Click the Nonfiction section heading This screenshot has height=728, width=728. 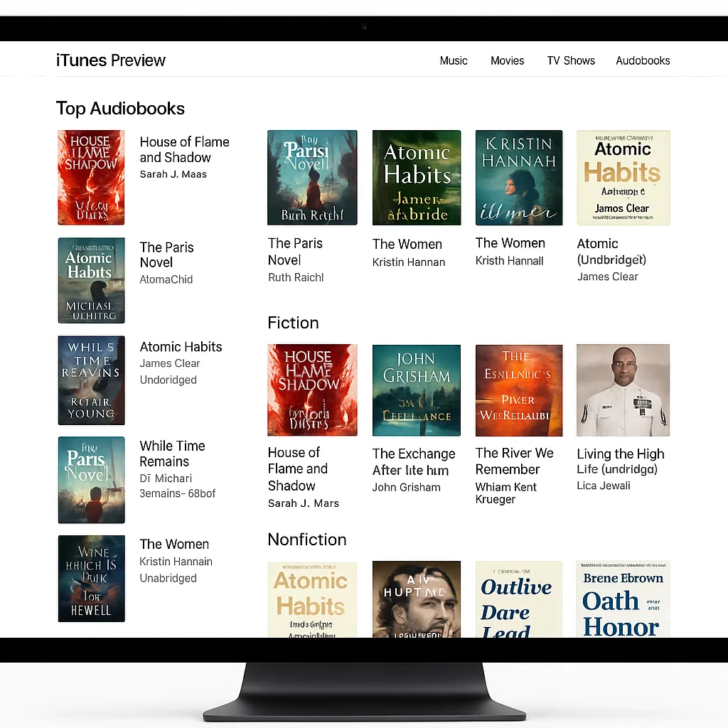tap(307, 540)
